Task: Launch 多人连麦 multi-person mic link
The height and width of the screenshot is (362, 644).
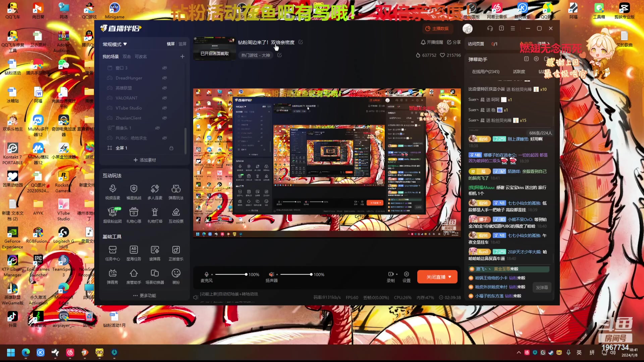Action: 155,192
